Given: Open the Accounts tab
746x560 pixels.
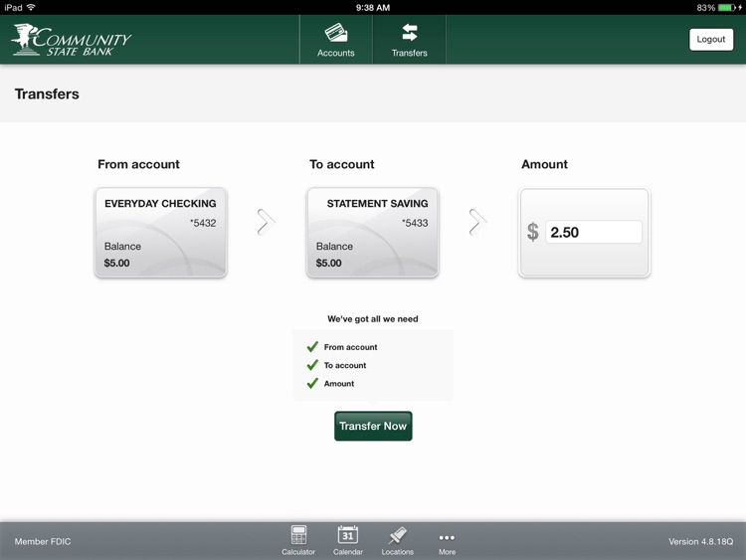Looking at the screenshot, I should pyautogui.click(x=336, y=40).
